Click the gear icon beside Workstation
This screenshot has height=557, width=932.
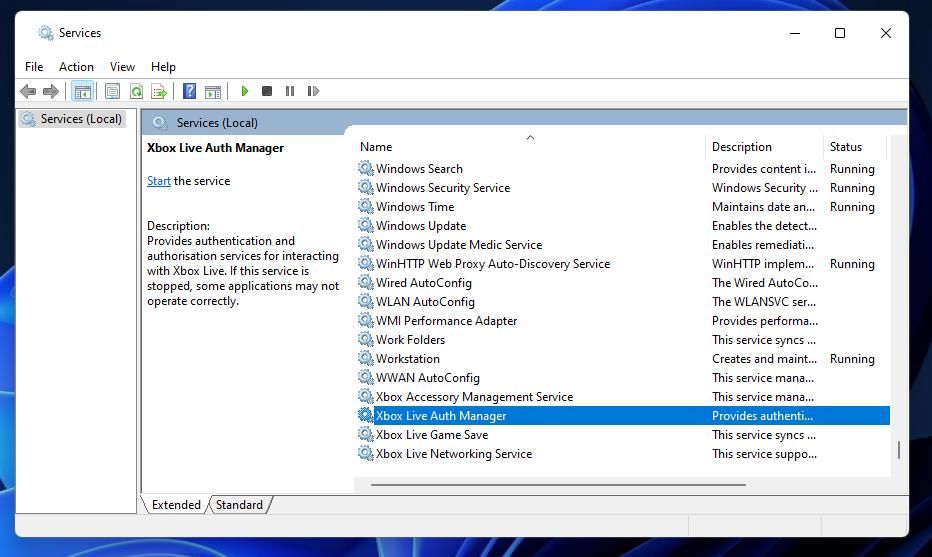(366, 358)
